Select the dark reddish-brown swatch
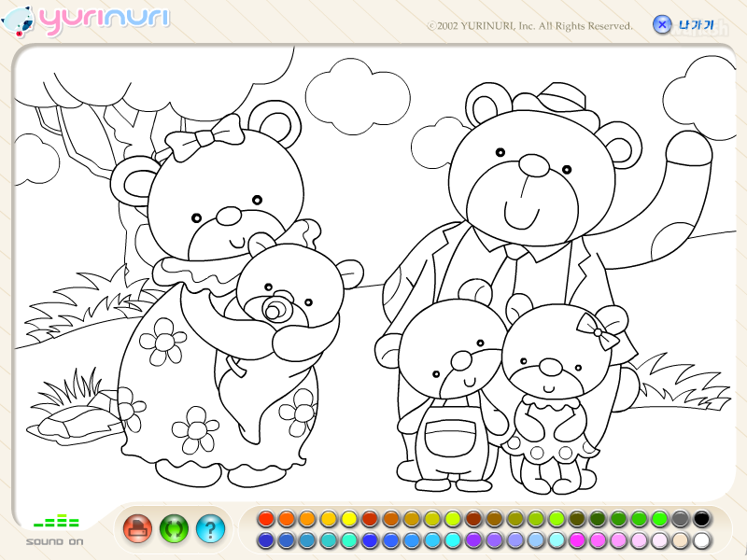Viewport: 747px width, 560px height. pyautogui.click(x=473, y=519)
